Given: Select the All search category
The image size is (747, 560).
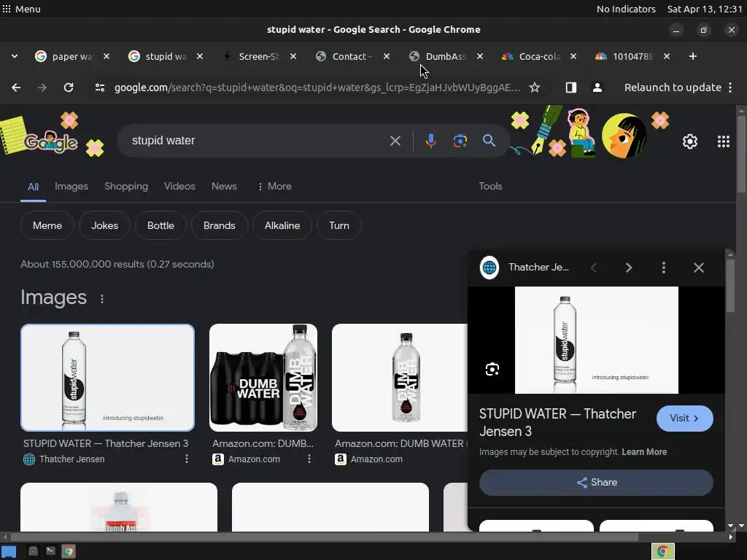Looking at the screenshot, I should [x=33, y=187].
